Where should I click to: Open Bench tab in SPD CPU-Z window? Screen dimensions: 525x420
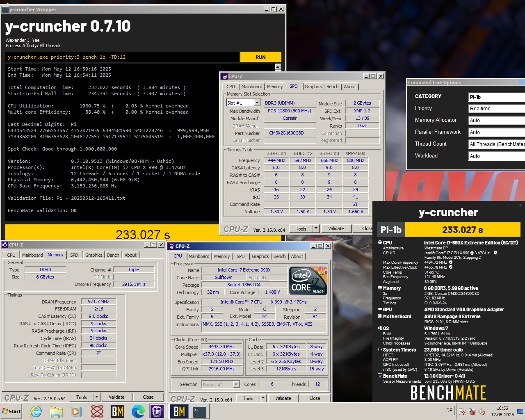[333, 87]
